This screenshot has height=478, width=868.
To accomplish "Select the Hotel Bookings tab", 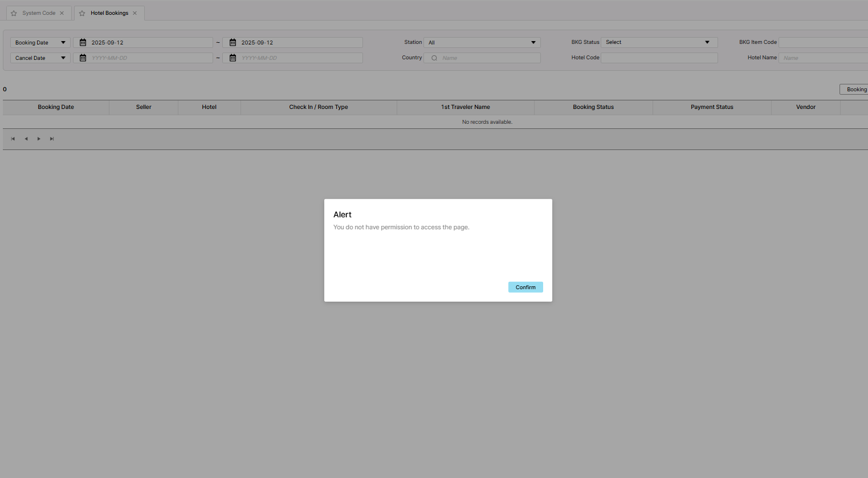I will pyautogui.click(x=109, y=13).
